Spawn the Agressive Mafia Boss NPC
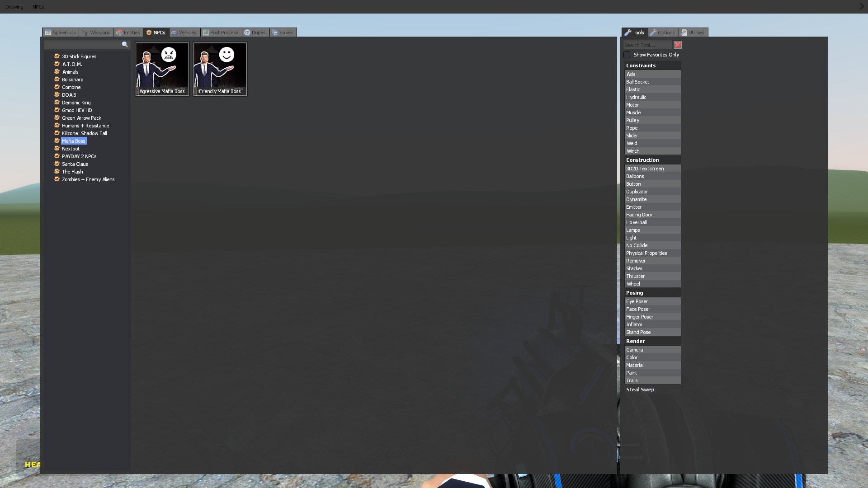The width and height of the screenshot is (868, 488). pyautogui.click(x=162, y=69)
